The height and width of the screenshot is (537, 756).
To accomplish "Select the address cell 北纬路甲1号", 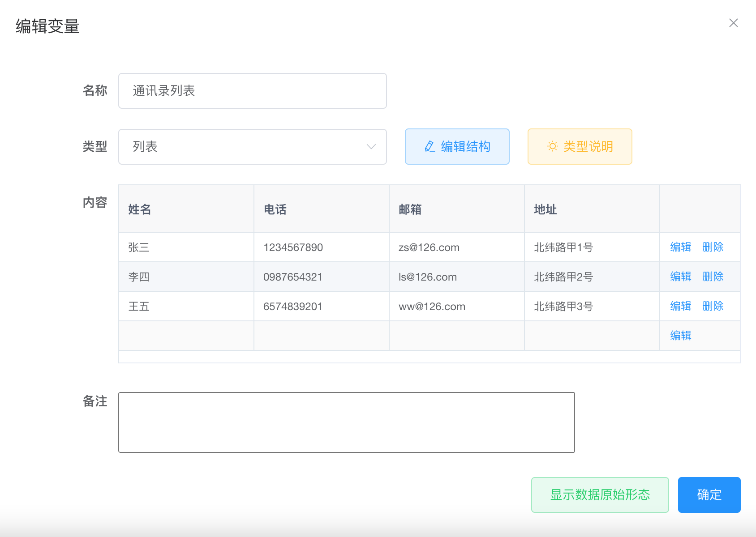I will [x=592, y=247].
